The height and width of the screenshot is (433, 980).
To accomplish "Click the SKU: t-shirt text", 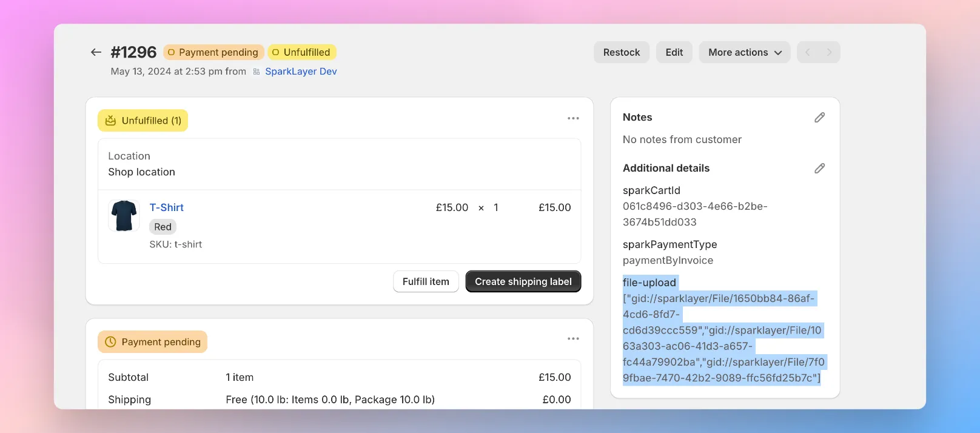I will tap(176, 244).
